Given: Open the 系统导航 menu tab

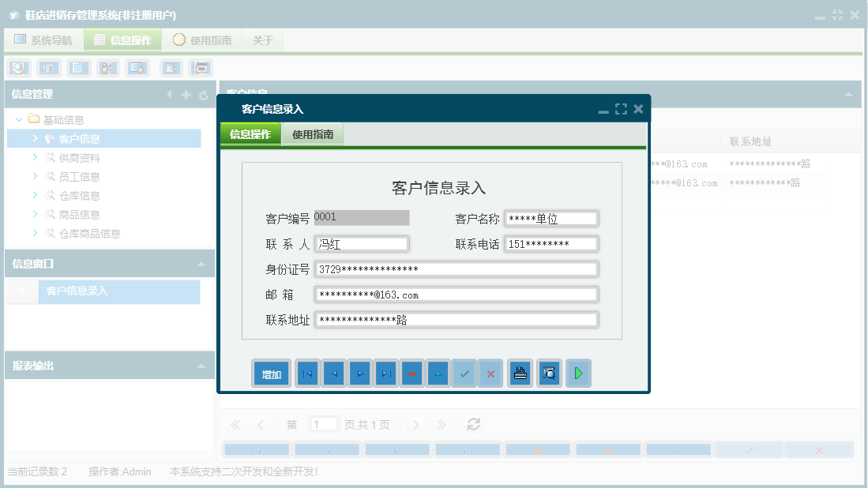Looking at the screenshot, I should 43,39.
